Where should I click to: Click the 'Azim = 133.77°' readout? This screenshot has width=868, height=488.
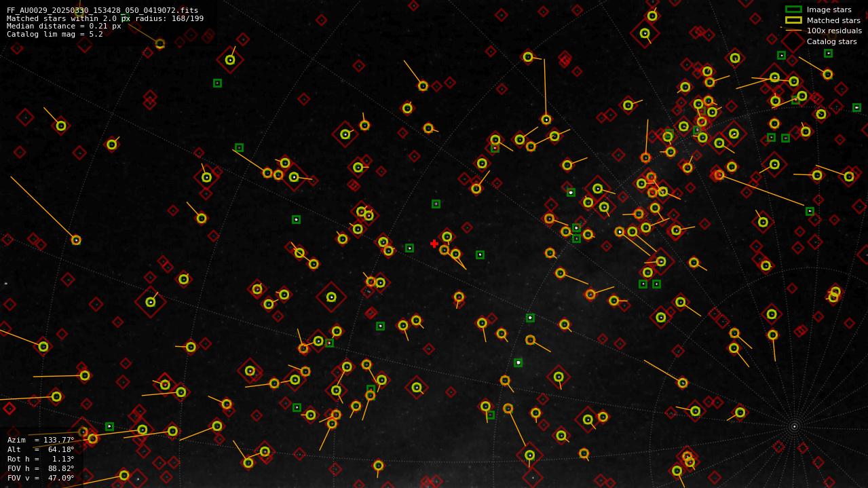41,440
